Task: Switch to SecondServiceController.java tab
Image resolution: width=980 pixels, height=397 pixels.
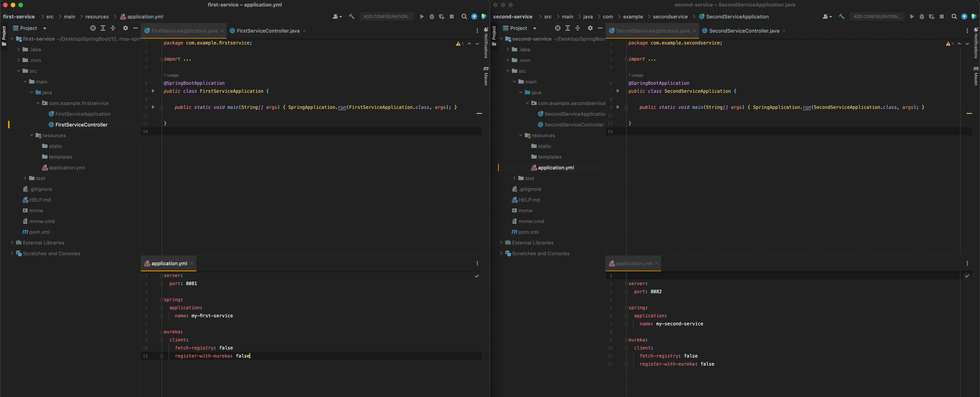Action: (744, 31)
